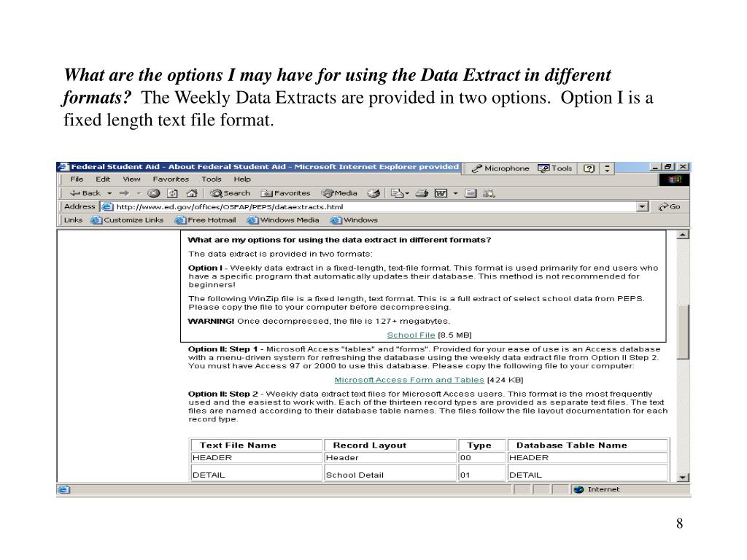
Task: Open the Search toolbar button
Action: 230,193
